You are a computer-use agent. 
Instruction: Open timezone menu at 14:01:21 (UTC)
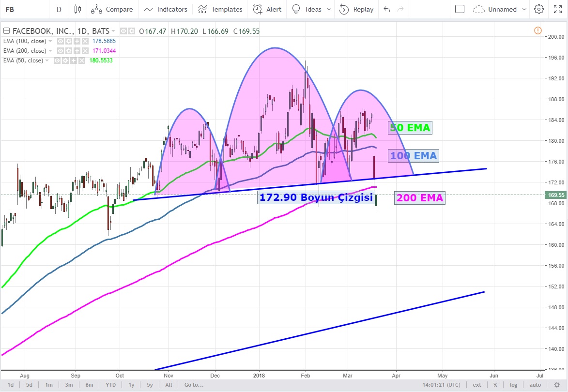[x=441, y=385]
